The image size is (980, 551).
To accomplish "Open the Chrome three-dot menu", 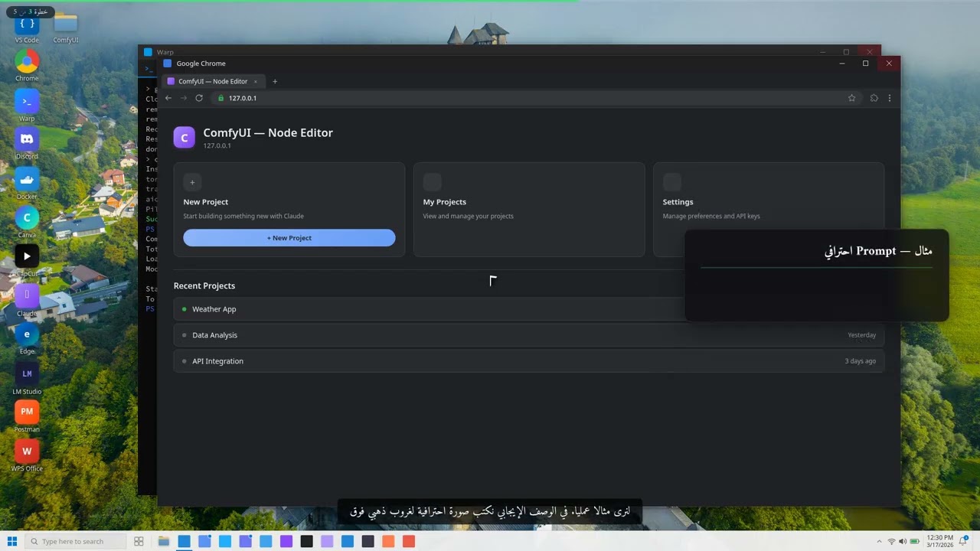I will (890, 98).
